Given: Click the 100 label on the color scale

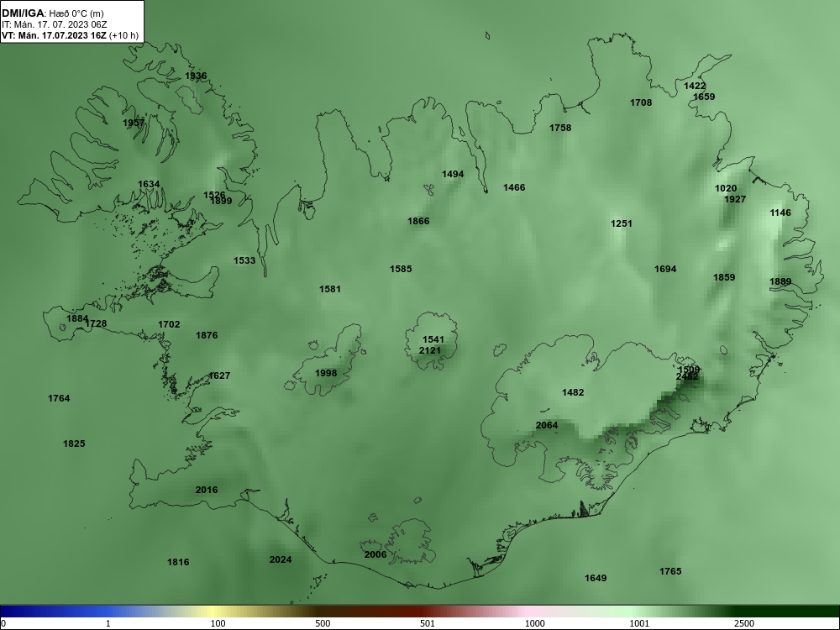Looking at the screenshot, I should [x=218, y=623].
